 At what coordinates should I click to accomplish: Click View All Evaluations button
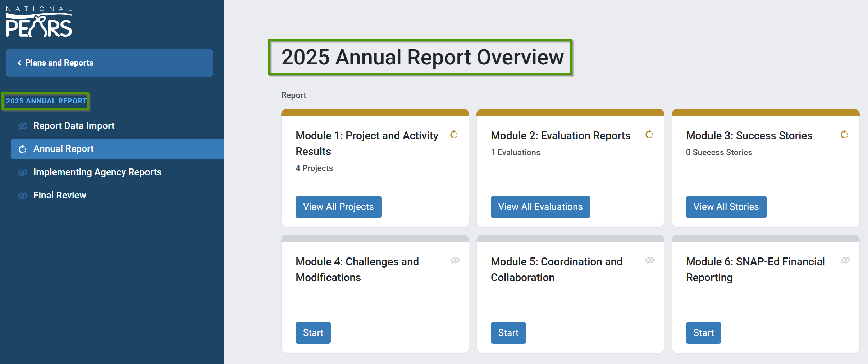(540, 207)
